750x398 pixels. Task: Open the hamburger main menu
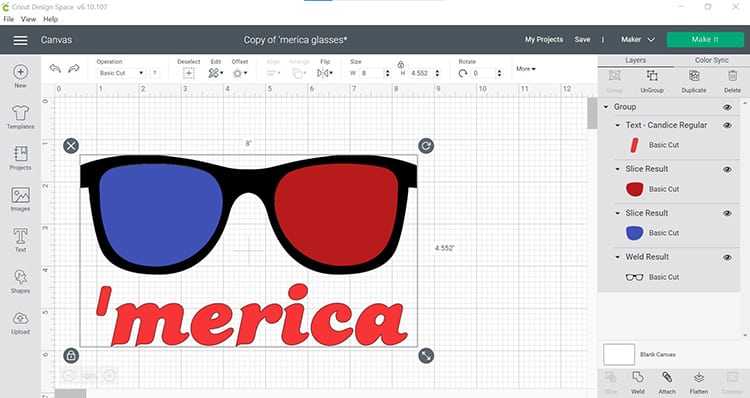(20, 40)
